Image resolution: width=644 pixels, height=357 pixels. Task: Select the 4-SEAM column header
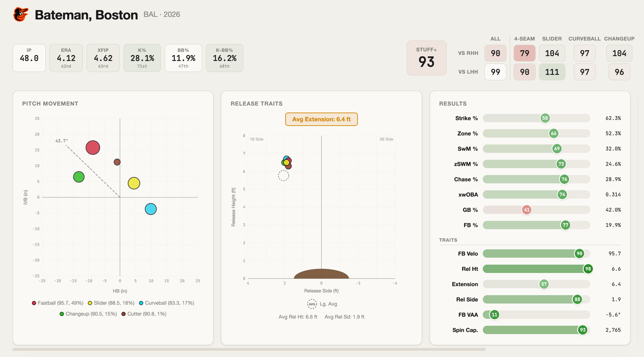tap(524, 39)
